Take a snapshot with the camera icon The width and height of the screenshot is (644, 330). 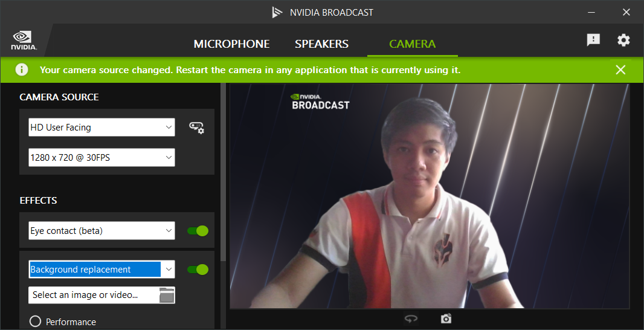click(446, 319)
